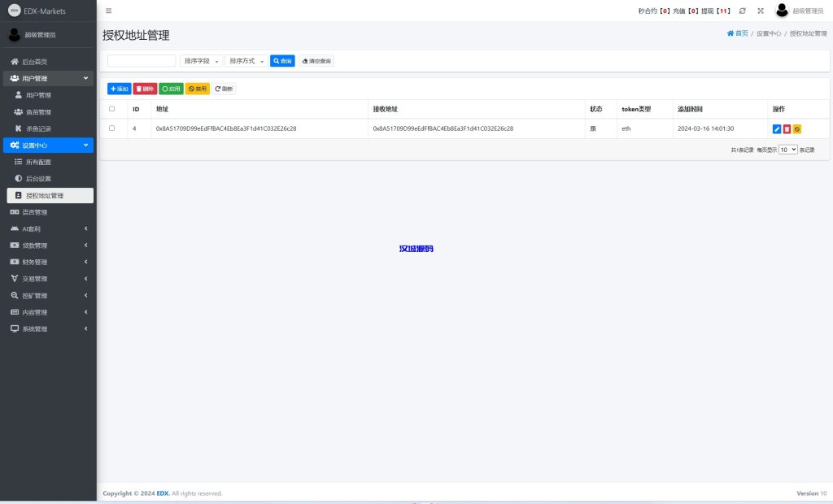Open 后台首页 in the sidebar
Viewport: 833px width, 504px height.
click(x=34, y=62)
